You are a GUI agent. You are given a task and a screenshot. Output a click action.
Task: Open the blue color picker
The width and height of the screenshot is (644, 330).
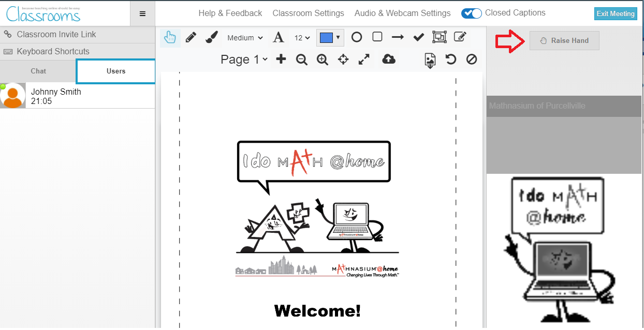point(330,37)
